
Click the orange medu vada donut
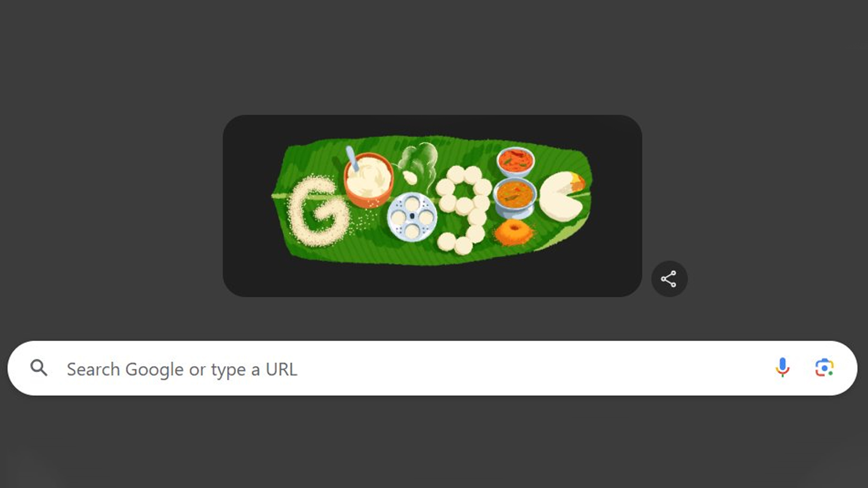pyautogui.click(x=514, y=232)
